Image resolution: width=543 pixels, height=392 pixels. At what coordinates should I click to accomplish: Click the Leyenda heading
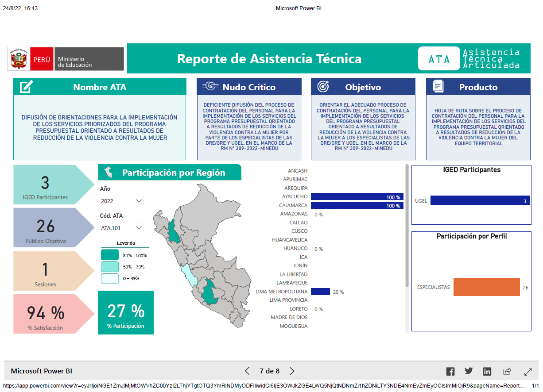click(126, 243)
